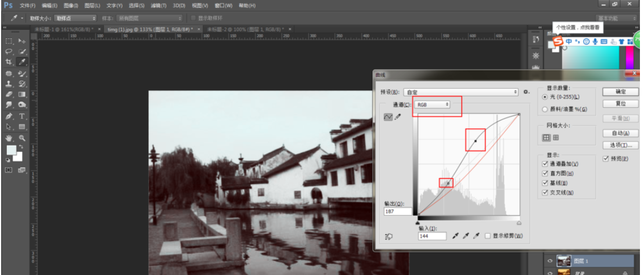Change screen mode in toolbox
This screenshot has height=275, width=644.
(22, 170)
